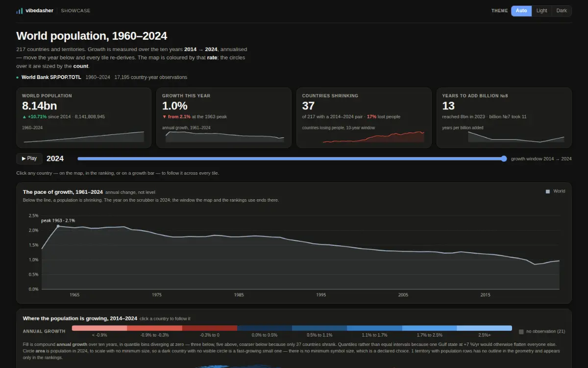
Task: Click the page title 'World population, 1960–2024'
Action: 92,36
